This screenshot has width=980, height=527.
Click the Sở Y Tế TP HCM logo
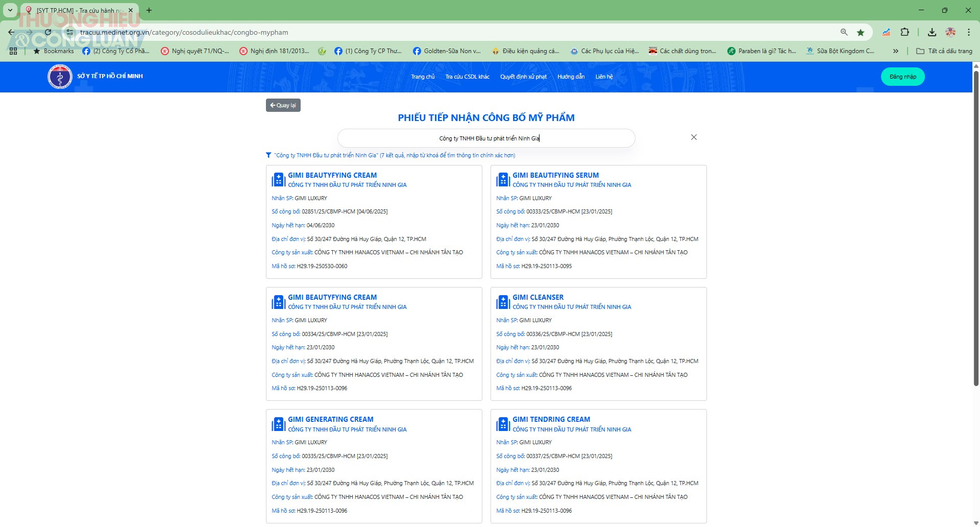tap(60, 77)
